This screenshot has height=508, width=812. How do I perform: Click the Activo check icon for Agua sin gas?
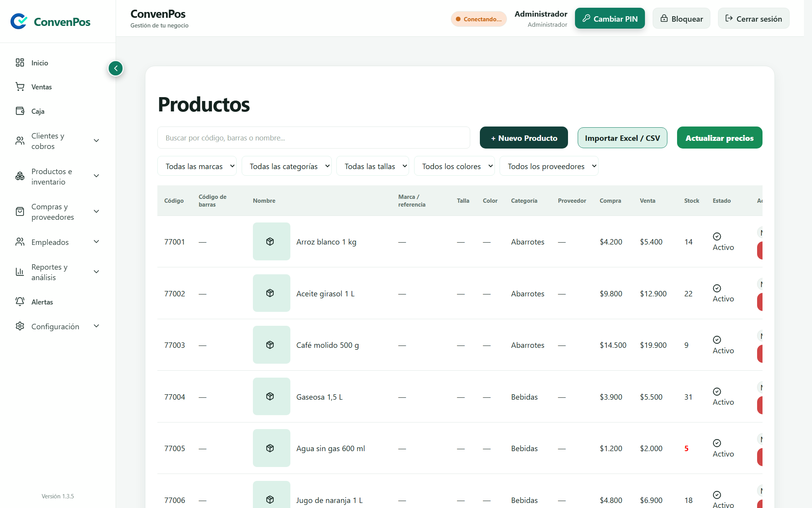pyautogui.click(x=717, y=443)
